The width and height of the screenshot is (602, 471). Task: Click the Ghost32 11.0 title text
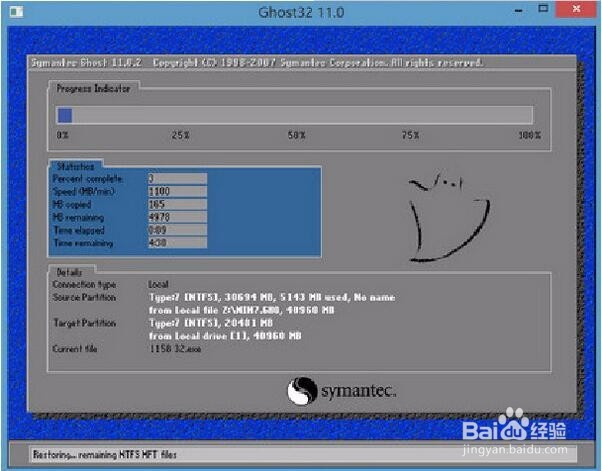coord(301,12)
